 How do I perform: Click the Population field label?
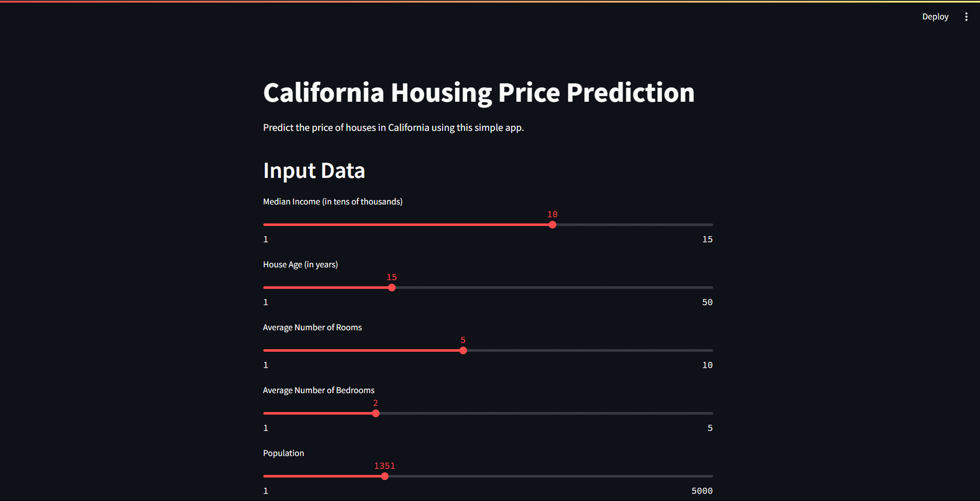[283, 453]
